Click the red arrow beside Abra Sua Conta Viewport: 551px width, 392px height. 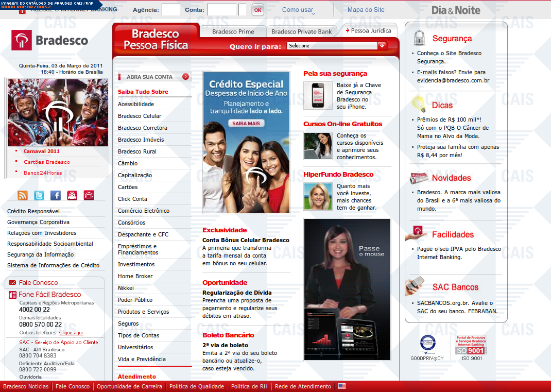tap(185, 77)
